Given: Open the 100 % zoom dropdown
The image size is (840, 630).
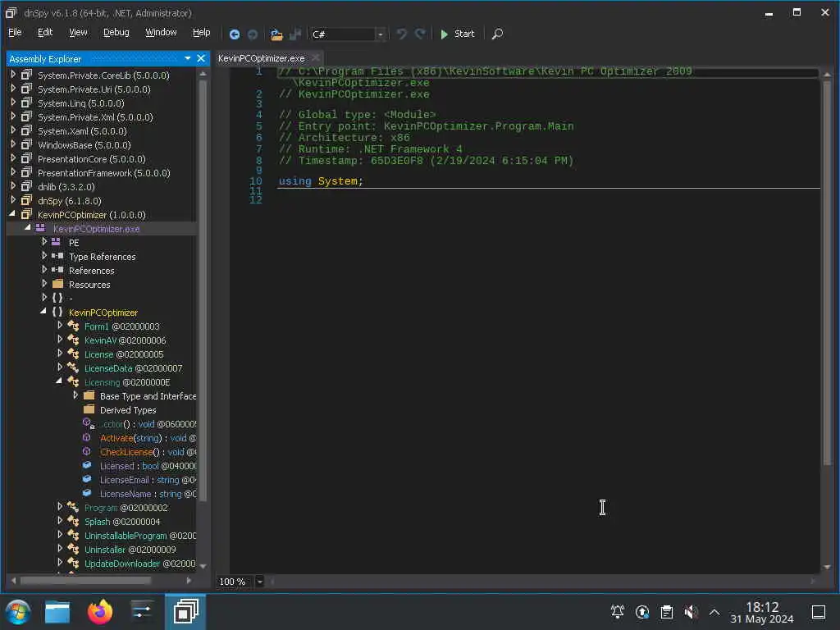Looking at the screenshot, I should 259,582.
